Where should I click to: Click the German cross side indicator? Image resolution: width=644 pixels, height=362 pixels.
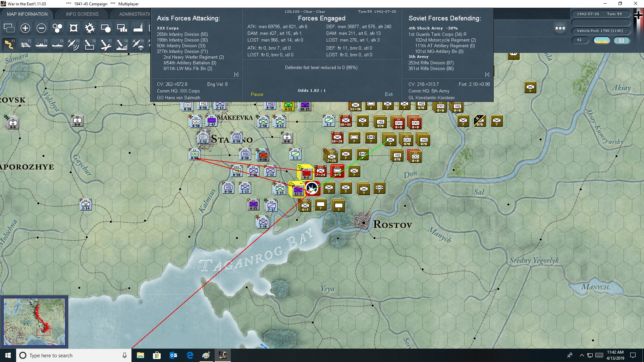[x=638, y=15]
